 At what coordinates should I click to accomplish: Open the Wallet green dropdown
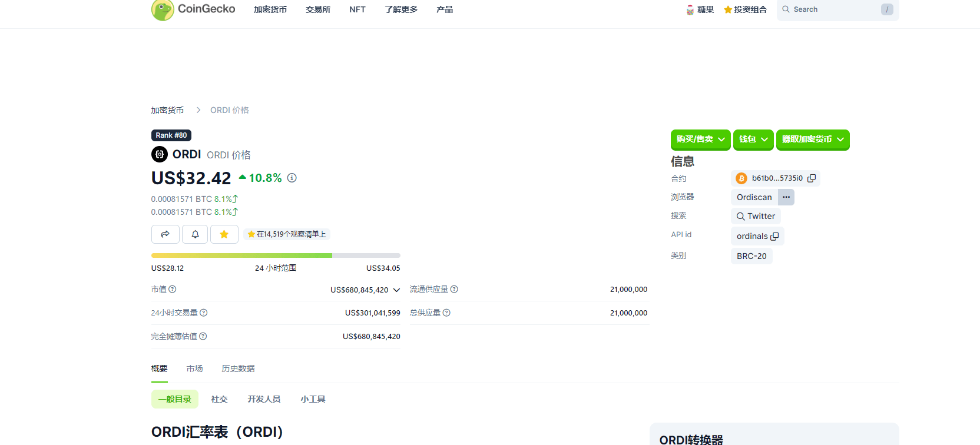pyautogui.click(x=753, y=140)
